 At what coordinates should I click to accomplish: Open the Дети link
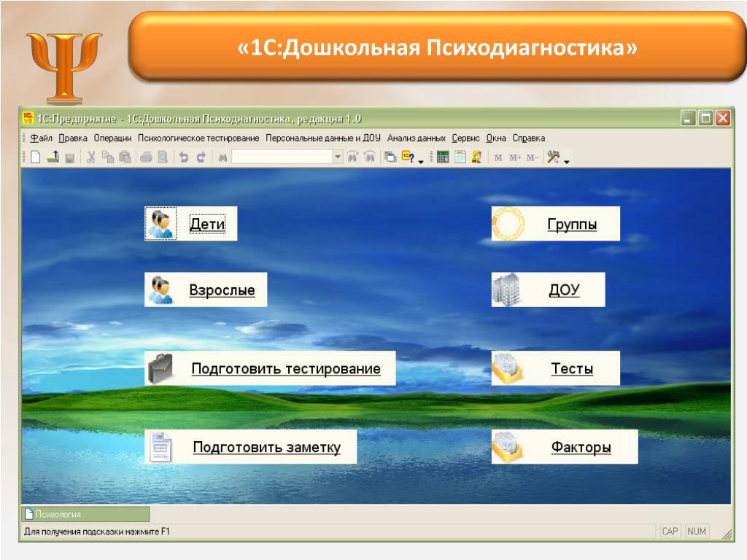(x=207, y=224)
